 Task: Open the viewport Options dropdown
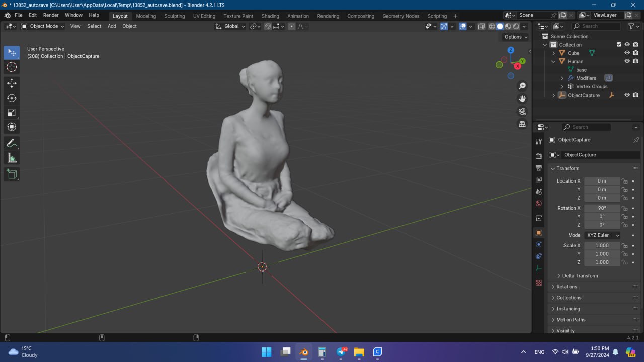[x=516, y=37]
